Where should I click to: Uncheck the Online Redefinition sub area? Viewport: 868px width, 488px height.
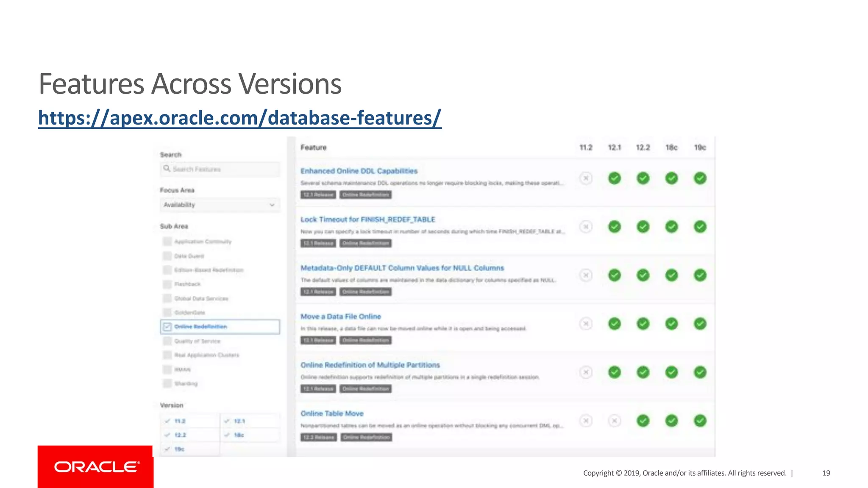coord(167,327)
